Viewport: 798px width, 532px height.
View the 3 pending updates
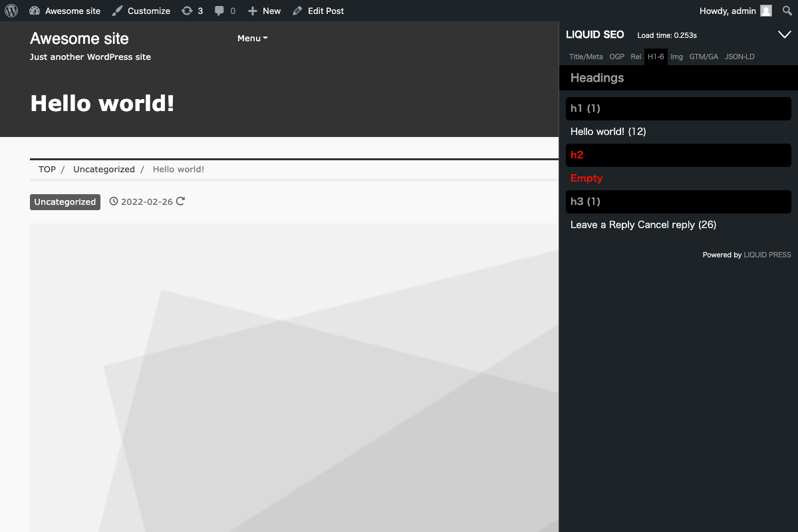[192, 11]
